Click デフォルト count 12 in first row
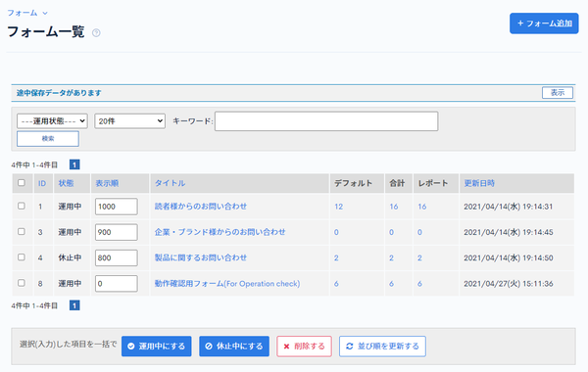This screenshot has height=372, width=588. point(339,207)
